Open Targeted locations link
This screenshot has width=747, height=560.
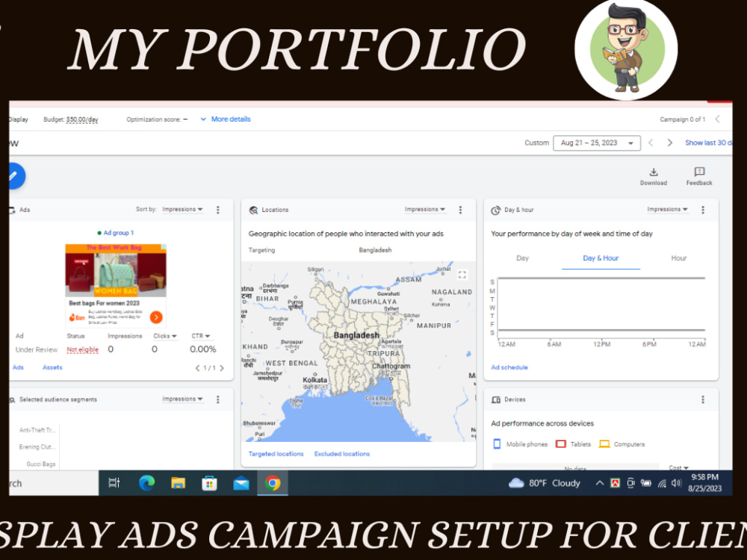276,454
